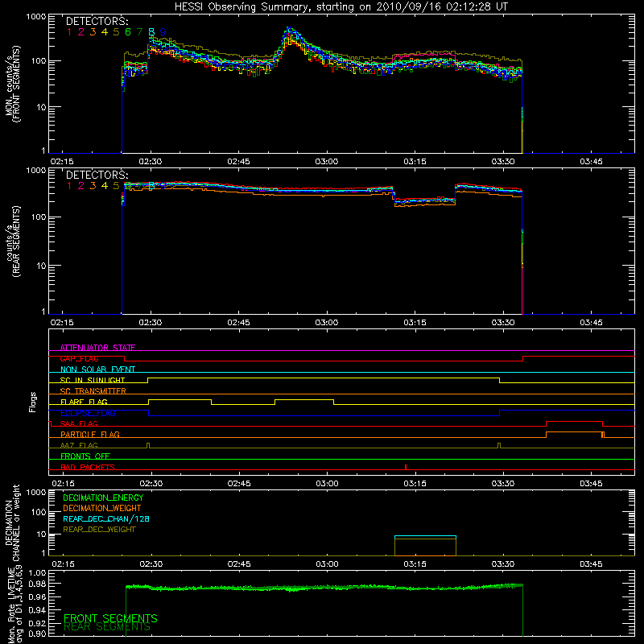Viewport: 644px width, 644px height.
Task: Click the REAR_DEC_CHAN/128 legend entry
Action: (106, 518)
